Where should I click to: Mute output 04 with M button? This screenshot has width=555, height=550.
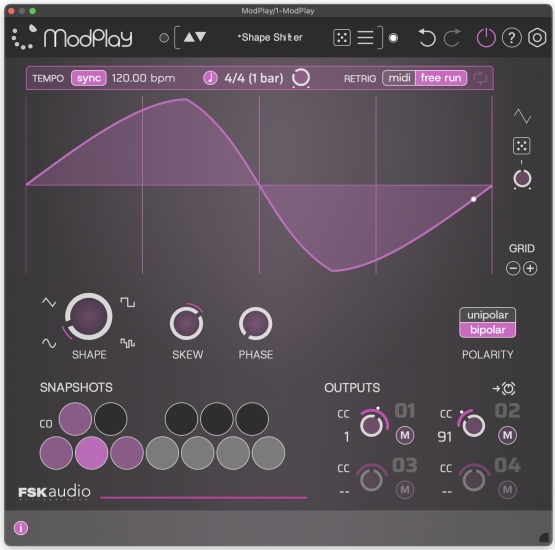tap(507, 489)
